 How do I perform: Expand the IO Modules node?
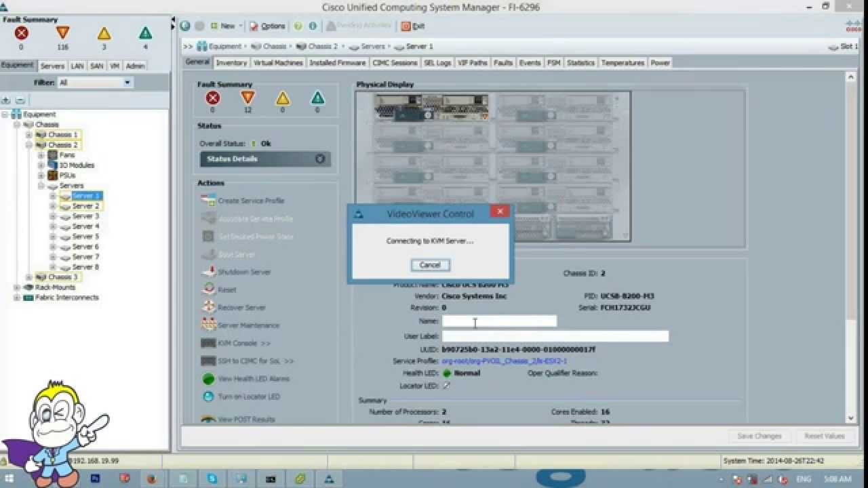[41, 165]
